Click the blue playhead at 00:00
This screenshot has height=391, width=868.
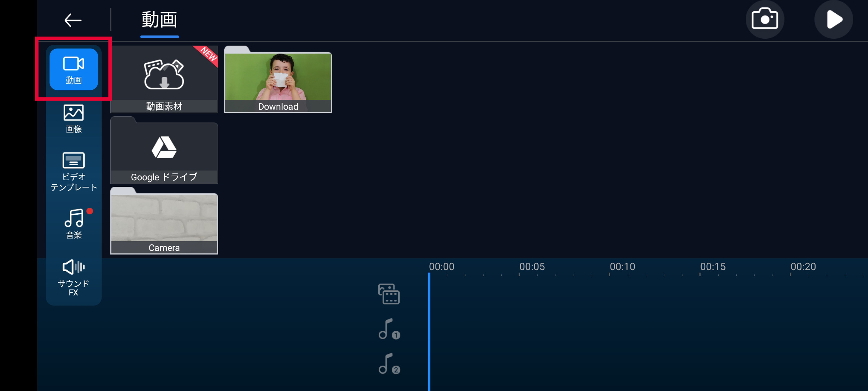[429, 326]
